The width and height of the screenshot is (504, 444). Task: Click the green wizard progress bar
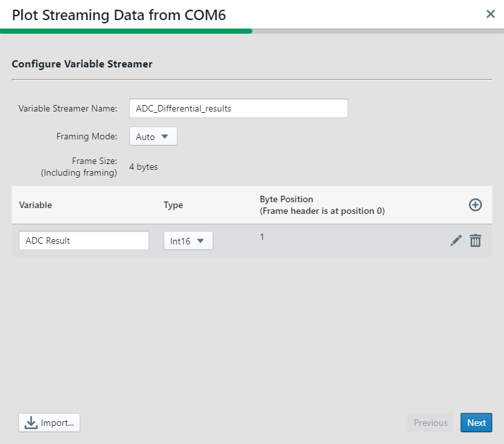pyautogui.click(x=126, y=31)
